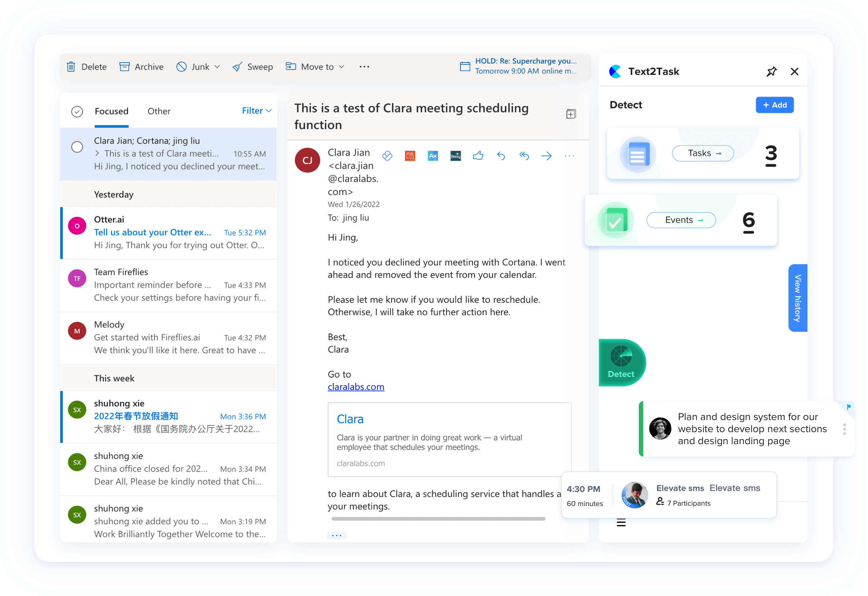The height and width of the screenshot is (596, 868).
Task: Expand the collapsed message content dots
Action: pyautogui.click(x=336, y=535)
